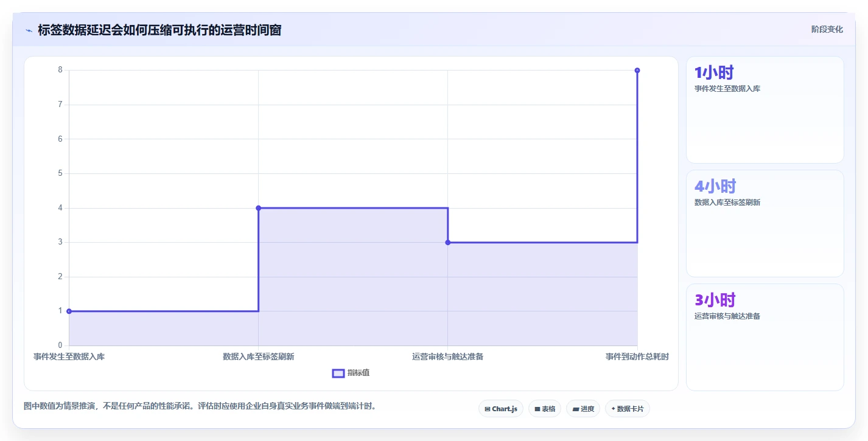Viewport: 868px width, 441px height.
Task: Click the chart data point at value 3
Action: (448, 242)
